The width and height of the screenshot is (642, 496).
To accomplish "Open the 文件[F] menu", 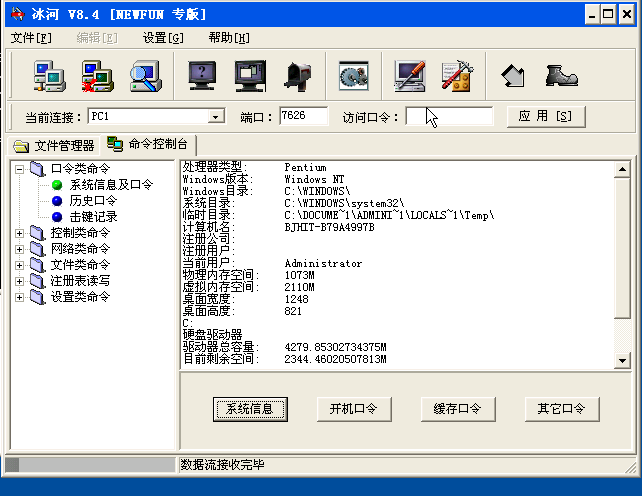I will click(x=31, y=38).
